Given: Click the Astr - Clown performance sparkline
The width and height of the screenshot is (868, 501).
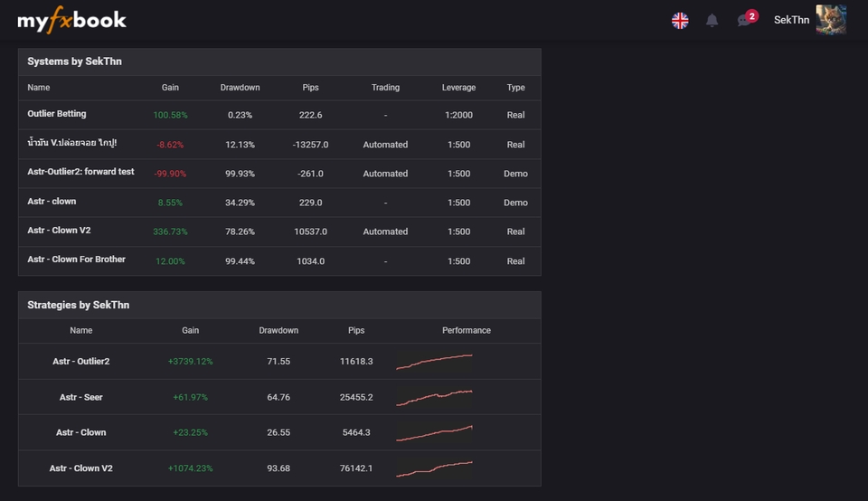Looking at the screenshot, I should (x=435, y=433).
